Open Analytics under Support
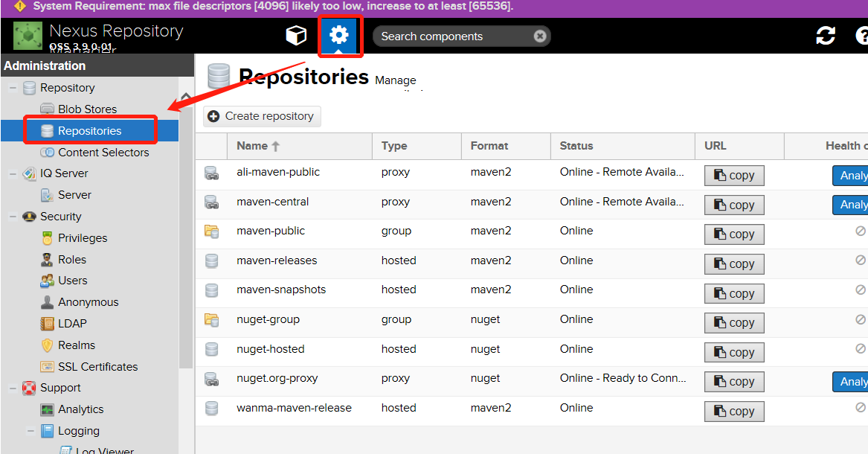Screen dimensions: 868x454 click(x=81, y=409)
